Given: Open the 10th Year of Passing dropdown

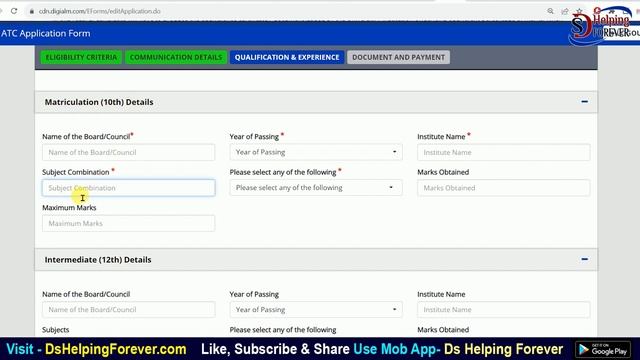Looking at the screenshot, I should pos(316,152).
